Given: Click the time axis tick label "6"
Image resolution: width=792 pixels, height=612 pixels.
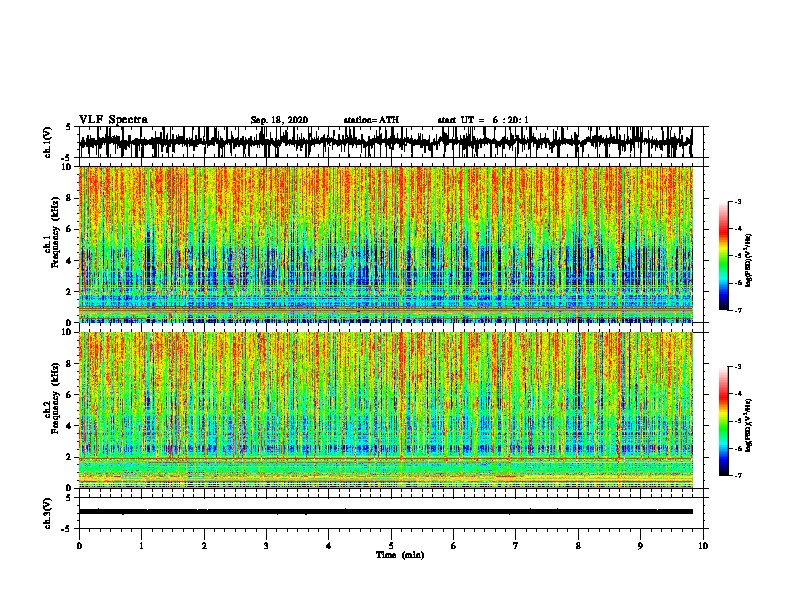Looking at the screenshot, I should [x=454, y=546].
